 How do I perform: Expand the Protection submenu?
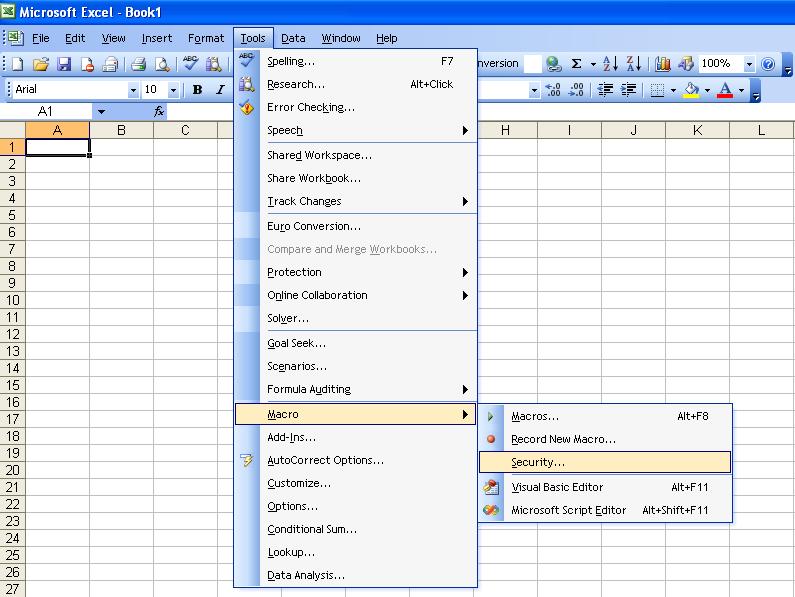point(356,272)
